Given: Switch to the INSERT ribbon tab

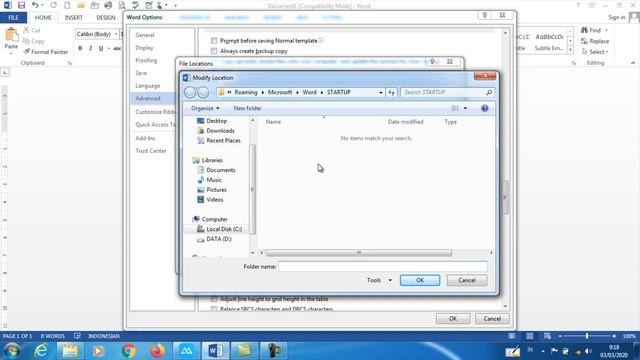Looking at the screenshot, I should [73, 18].
